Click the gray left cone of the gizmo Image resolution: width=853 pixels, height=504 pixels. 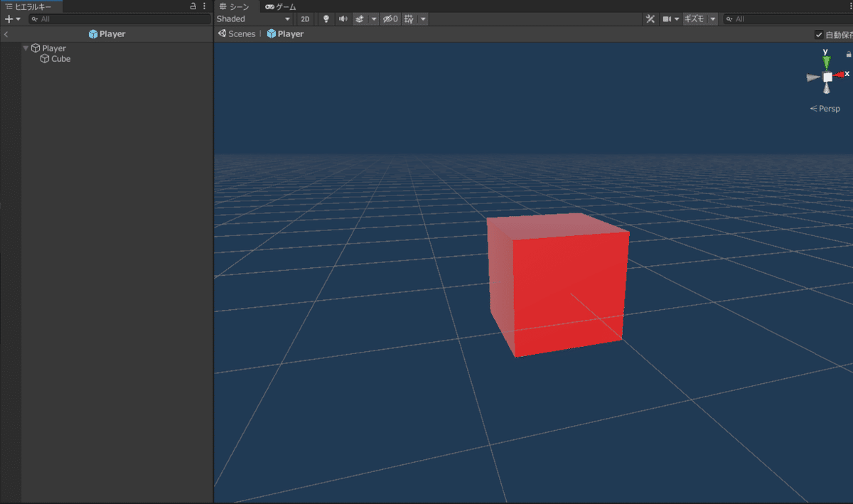coord(813,78)
